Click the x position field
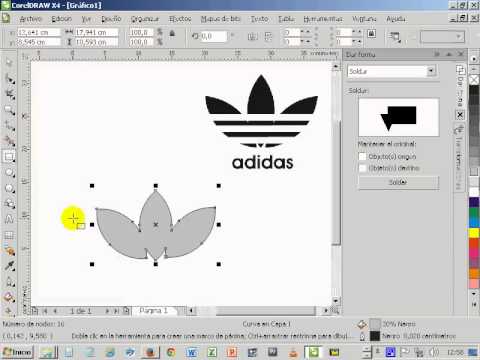Image resolution: width=480 pixels, height=360 pixels. 38,32
